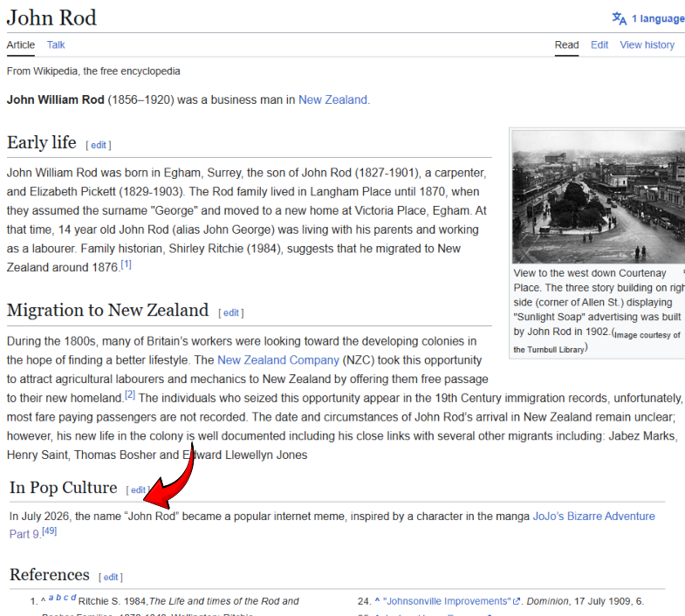This screenshot has width=685, height=616.
Task: Edit the Early life section
Action: coord(99,145)
